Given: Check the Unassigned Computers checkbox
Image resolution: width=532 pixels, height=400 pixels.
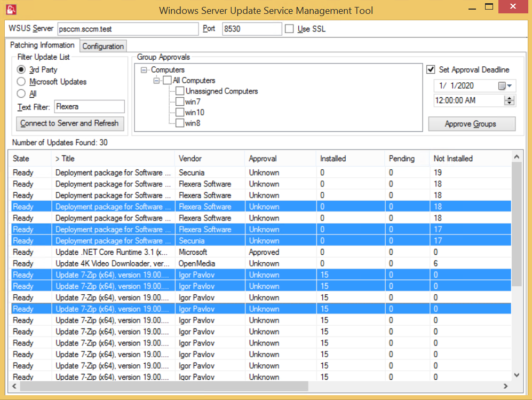Looking at the screenshot, I should coord(180,91).
